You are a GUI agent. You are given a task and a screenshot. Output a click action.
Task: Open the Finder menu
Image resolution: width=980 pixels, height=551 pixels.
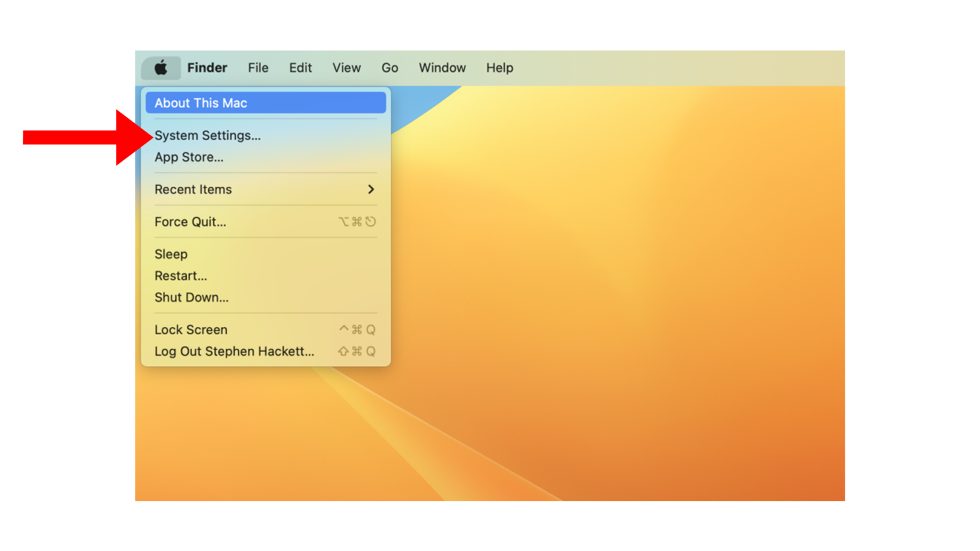[x=207, y=68]
